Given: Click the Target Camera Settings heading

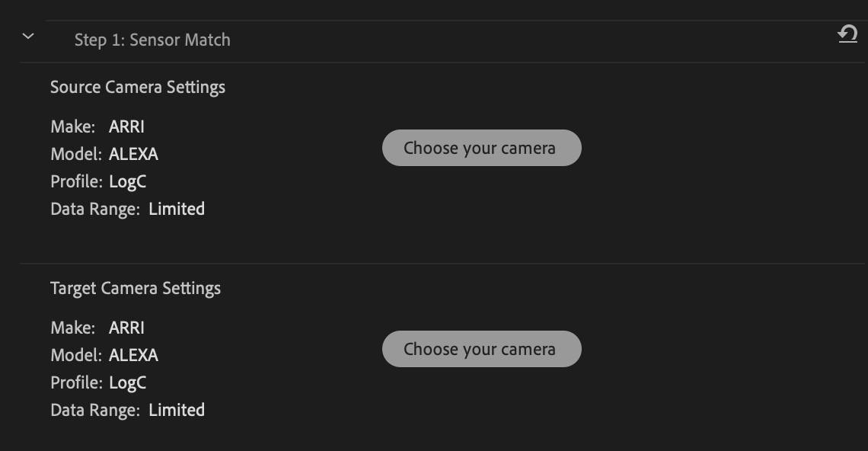Looking at the screenshot, I should pyautogui.click(x=136, y=289).
